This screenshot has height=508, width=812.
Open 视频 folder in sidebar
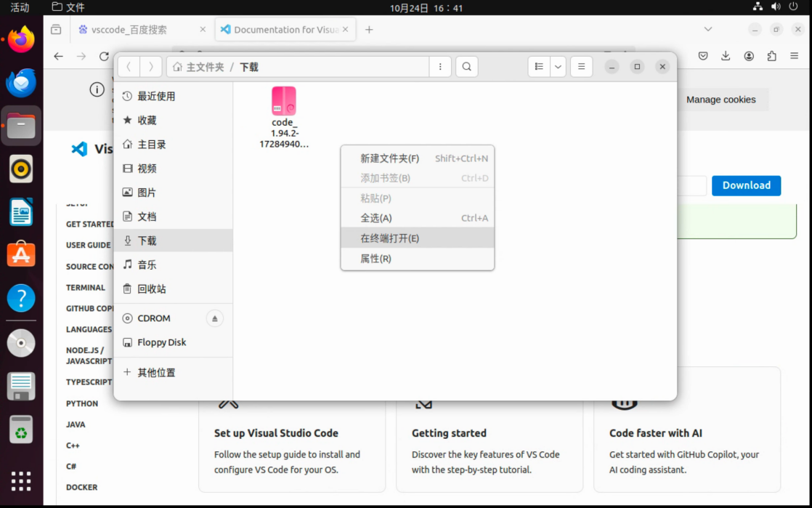[173, 169]
